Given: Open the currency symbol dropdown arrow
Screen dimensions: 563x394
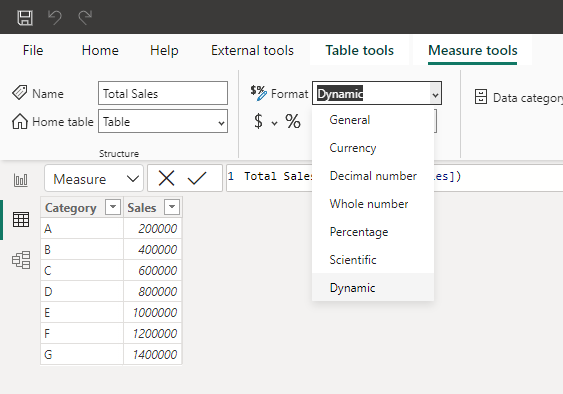Looking at the screenshot, I should (274, 123).
